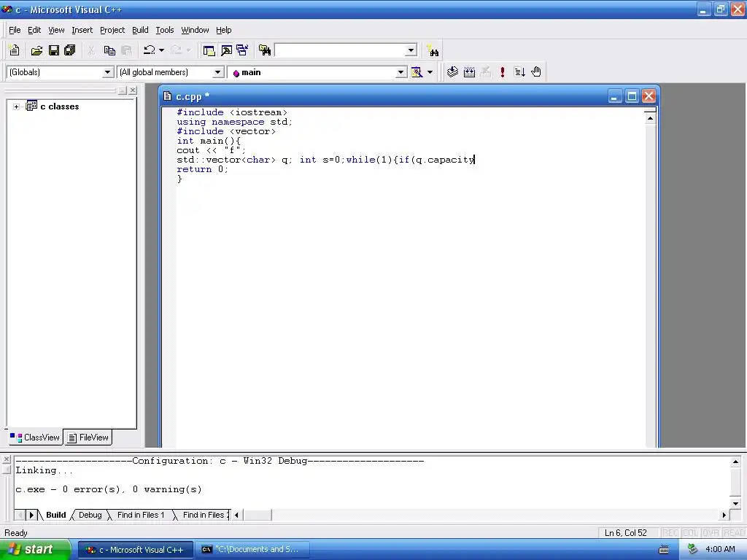
Task: Click the taskbar clock showing 4:00 AM
Action: 720,549
